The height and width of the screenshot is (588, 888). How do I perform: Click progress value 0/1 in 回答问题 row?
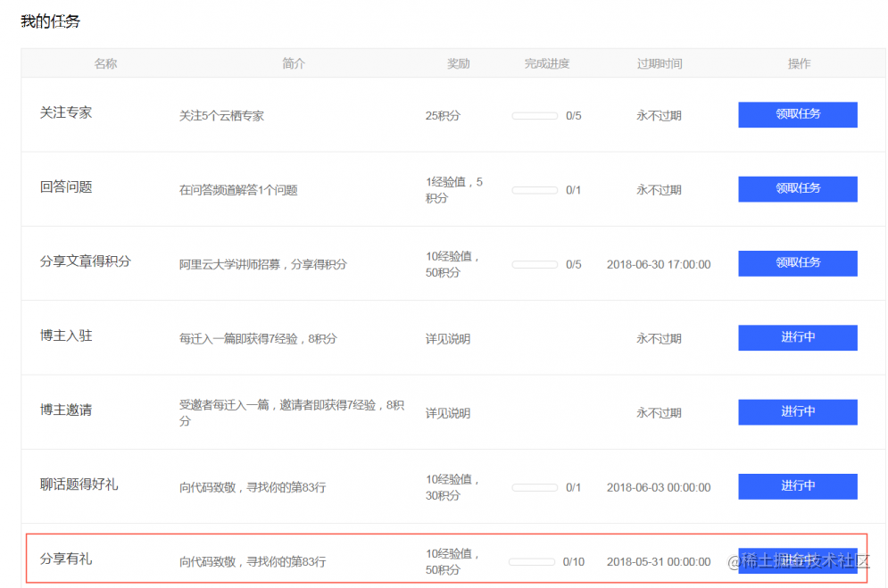[573, 190]
